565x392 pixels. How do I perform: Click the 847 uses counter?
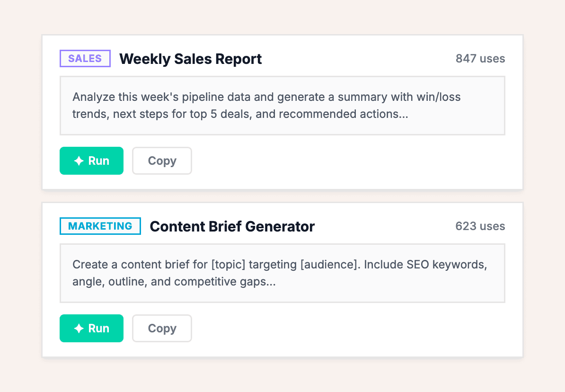(x=480, y=59)
